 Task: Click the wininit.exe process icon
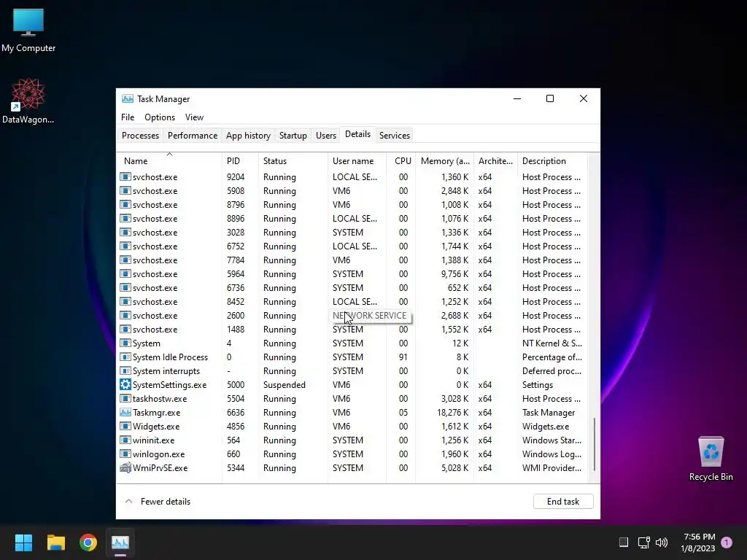[x=125, y=440]
